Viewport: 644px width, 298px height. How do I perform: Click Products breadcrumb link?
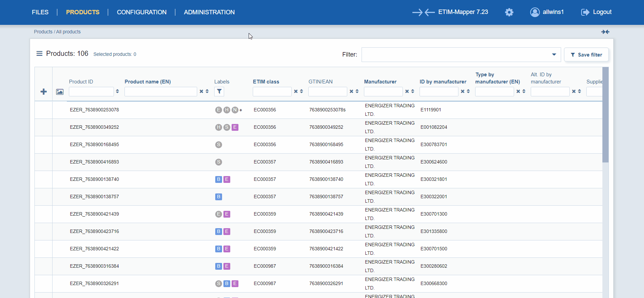[x=43, y=32]
